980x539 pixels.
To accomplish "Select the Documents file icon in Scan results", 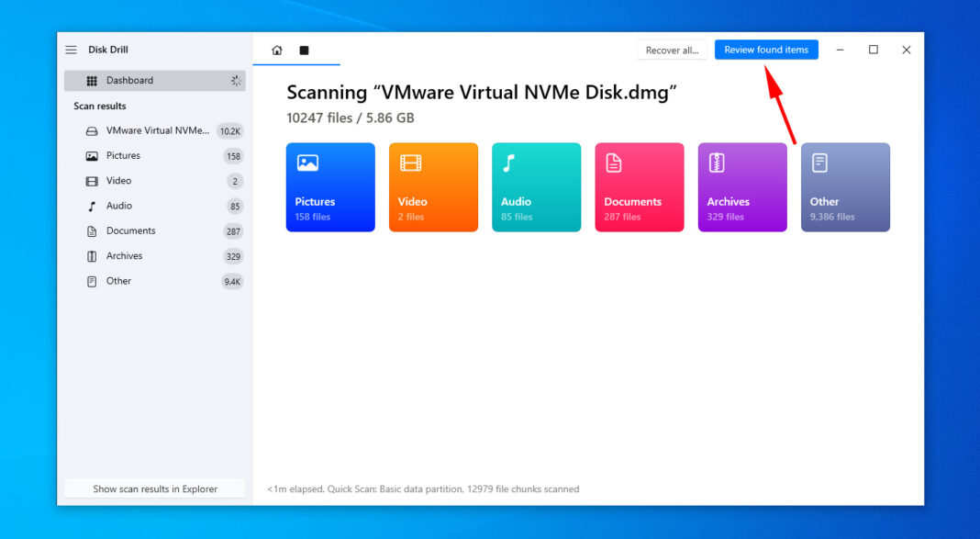I will point(91,230).
